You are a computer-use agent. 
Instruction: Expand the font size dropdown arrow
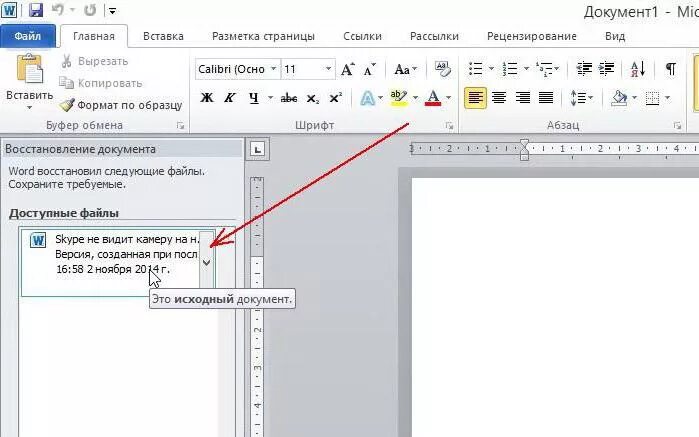(x=329, y=69)
